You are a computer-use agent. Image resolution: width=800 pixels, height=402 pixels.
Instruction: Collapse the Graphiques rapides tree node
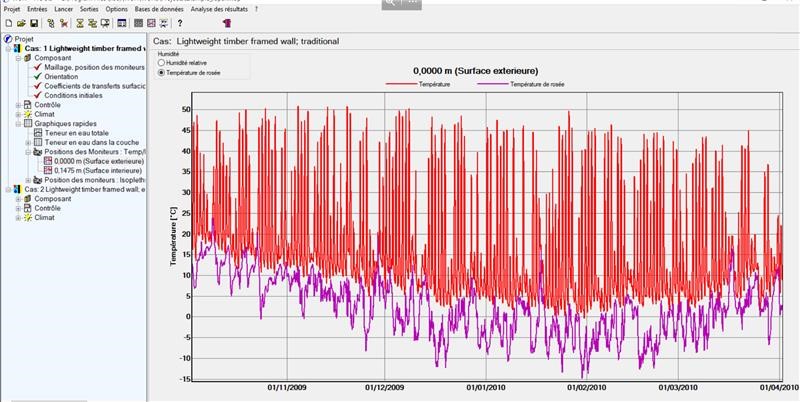(x=17, y=124)
